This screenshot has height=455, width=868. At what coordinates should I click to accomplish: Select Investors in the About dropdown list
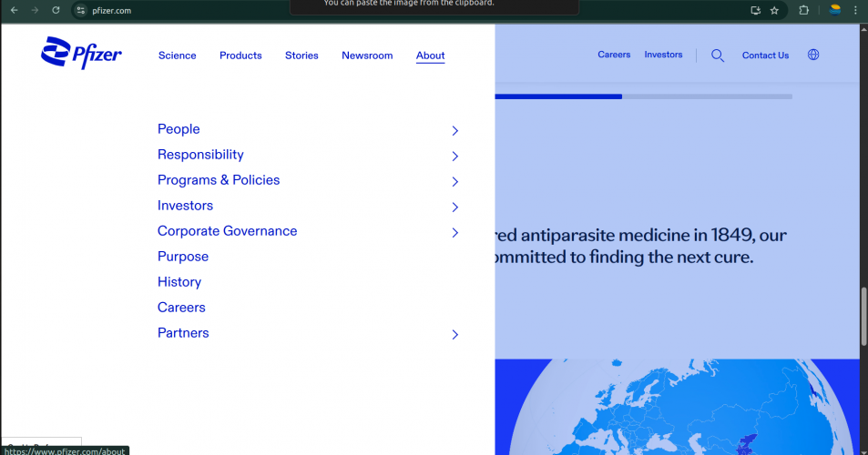pos(186,205)
